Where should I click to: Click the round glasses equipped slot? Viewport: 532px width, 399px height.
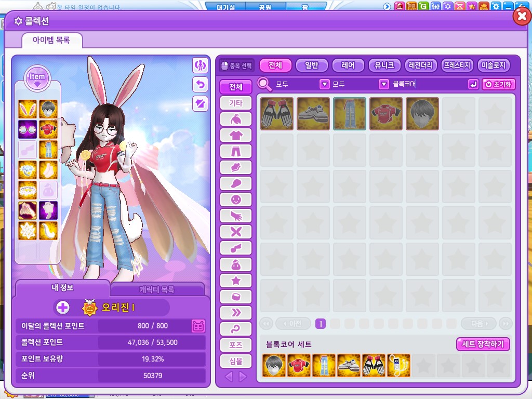coord(28,129)
